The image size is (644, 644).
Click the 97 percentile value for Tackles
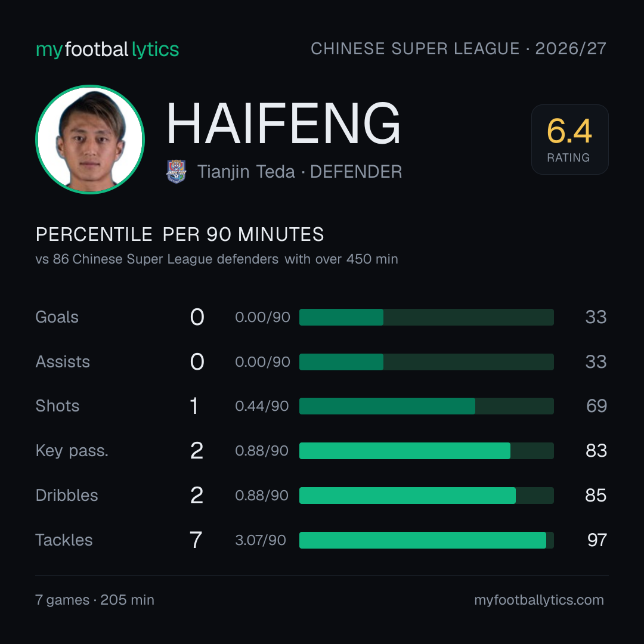(597, 540)
